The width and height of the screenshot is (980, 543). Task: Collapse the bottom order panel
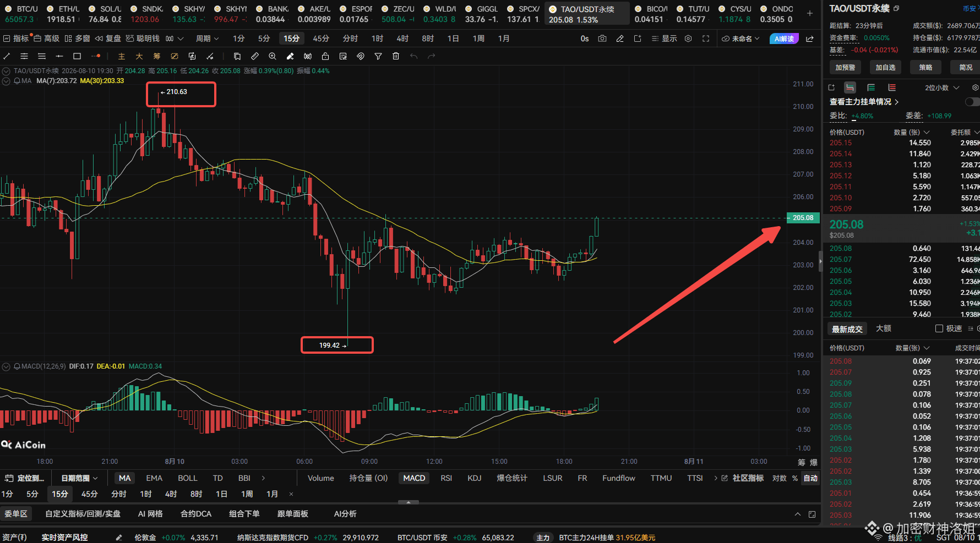coord(797,514)
